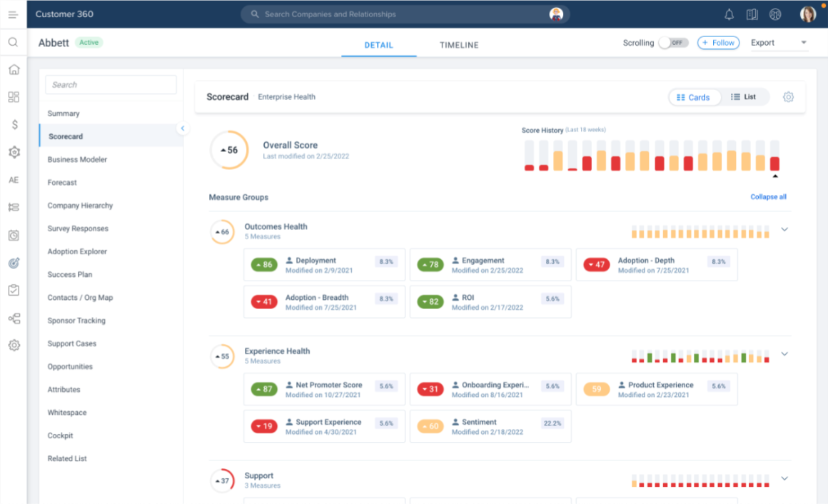Screen dimensions: 828x504
Task: Click the layers sidebar icon
Action: click(14, 208)
